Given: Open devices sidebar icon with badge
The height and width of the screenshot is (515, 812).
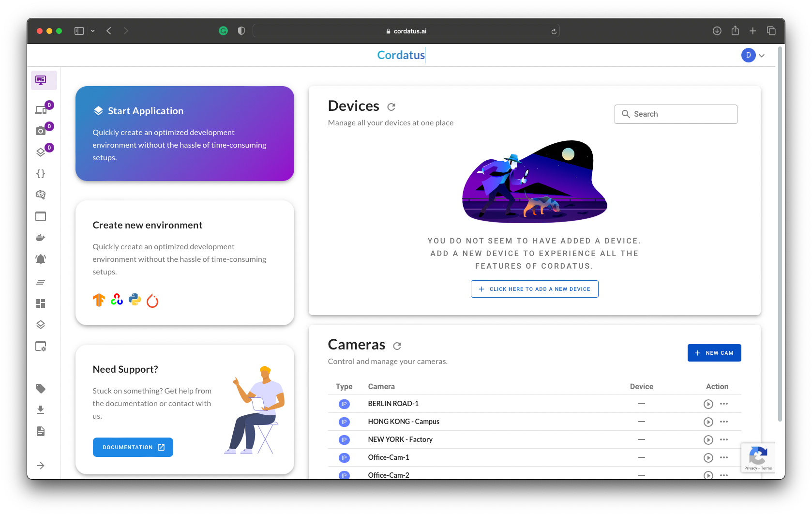Looking at the screenshot, I should 41,110.
